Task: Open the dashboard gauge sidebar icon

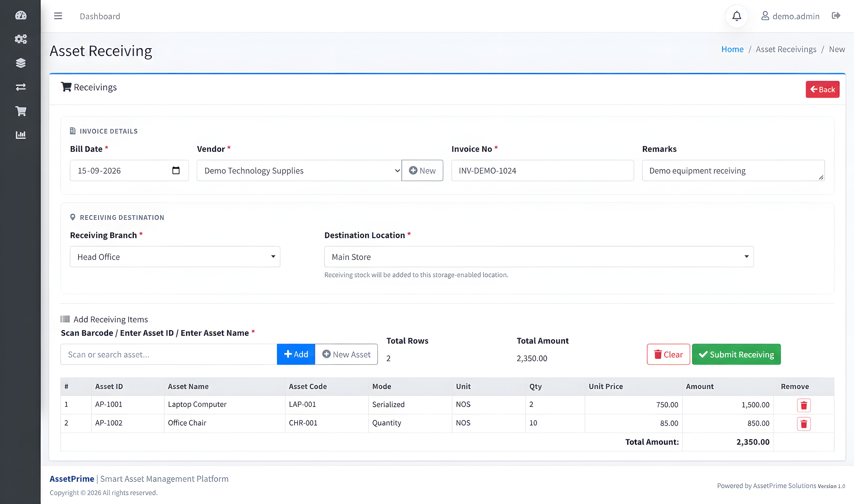Action: 21,15
